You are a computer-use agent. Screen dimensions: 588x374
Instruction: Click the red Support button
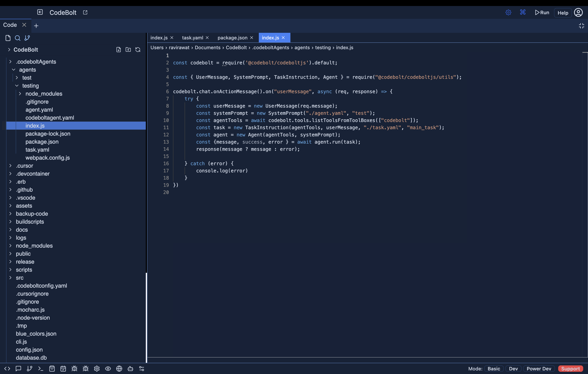[570, 369]
